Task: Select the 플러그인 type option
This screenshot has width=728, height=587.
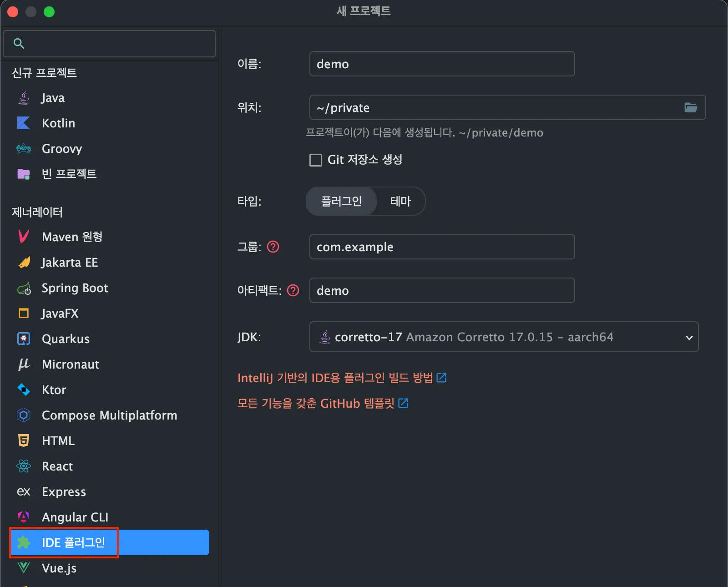Action: (x=341, y=201)
